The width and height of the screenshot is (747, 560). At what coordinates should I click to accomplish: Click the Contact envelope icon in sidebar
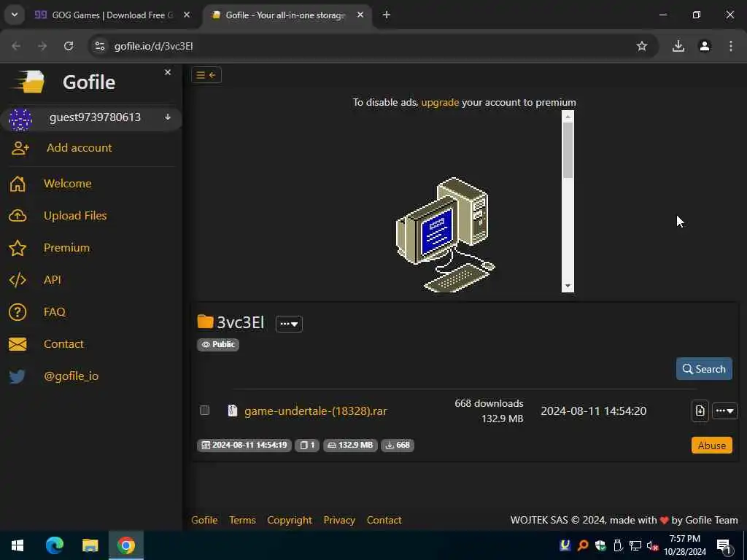point(18,344)
